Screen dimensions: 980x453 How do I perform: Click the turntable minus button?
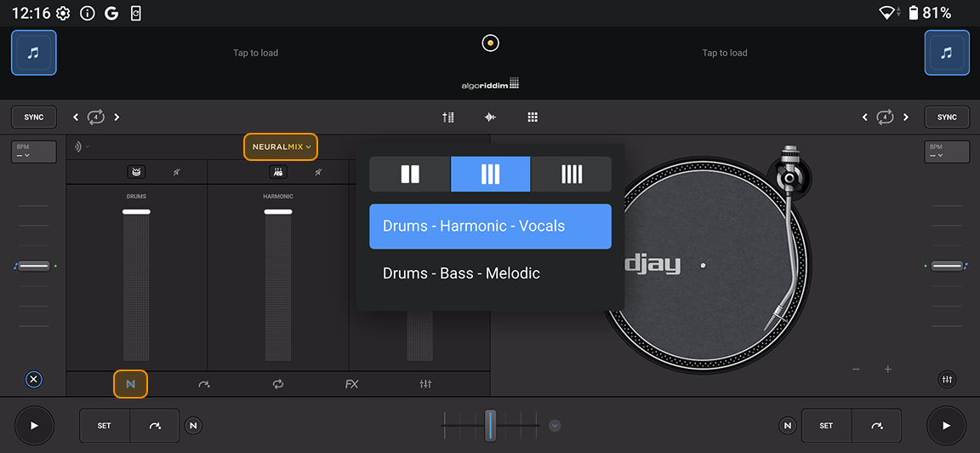857,370
